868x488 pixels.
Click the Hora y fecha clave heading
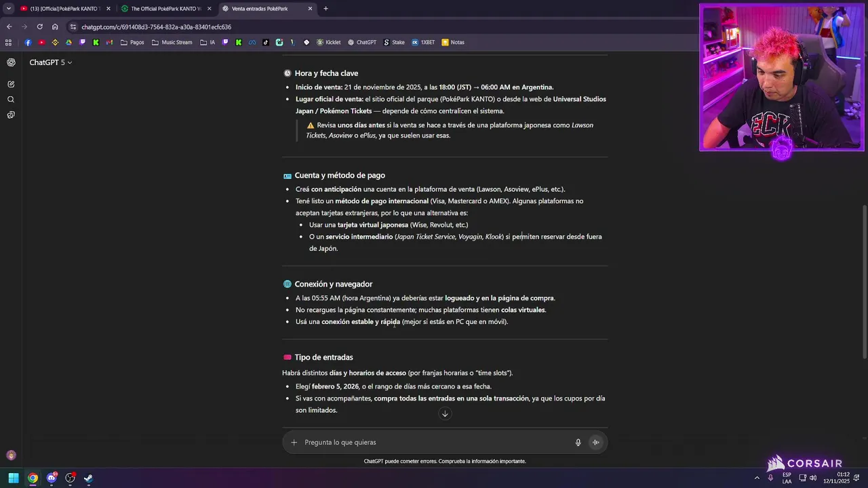(326, 73)
